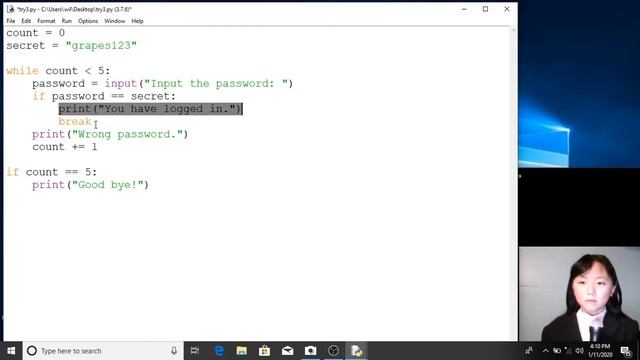Viewport: 640px width, 360px height.
Task: Open the Action Center notifications icon
Action: click(626, 351)
